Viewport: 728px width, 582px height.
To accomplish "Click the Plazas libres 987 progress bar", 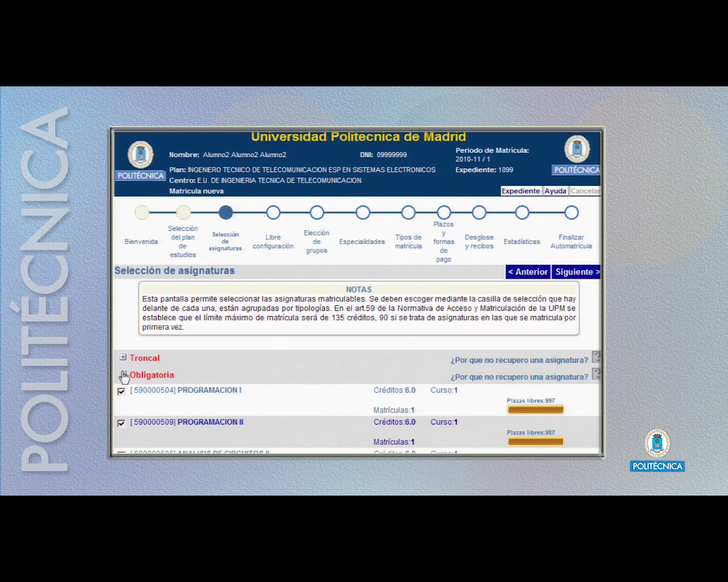I will tap(535, 442).
